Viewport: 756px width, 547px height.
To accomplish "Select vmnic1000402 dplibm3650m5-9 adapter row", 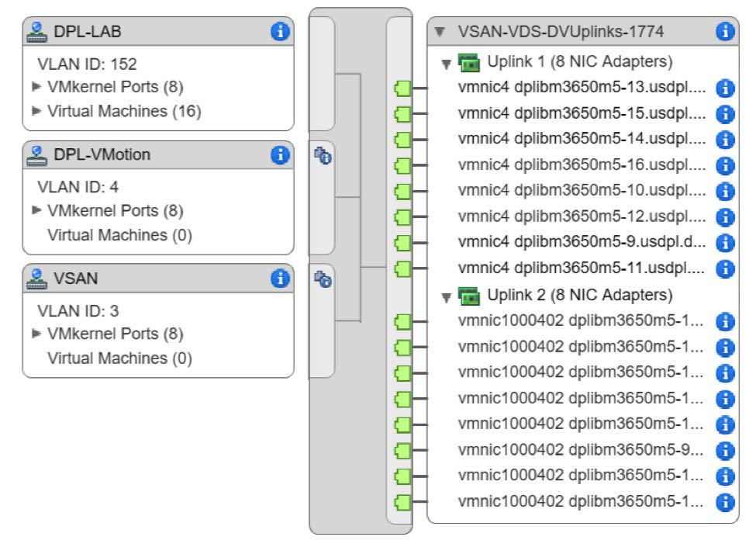I will point(581,451).
